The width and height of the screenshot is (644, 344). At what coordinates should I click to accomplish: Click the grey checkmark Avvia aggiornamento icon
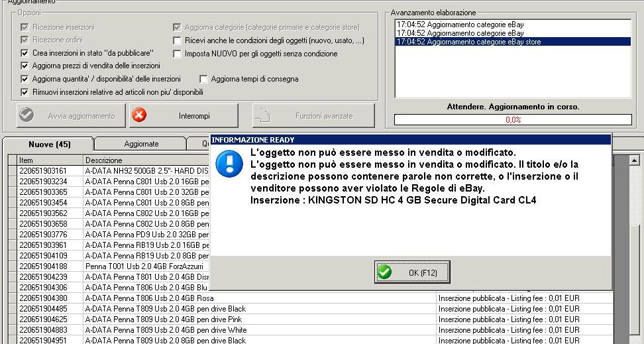pyautogui.click(x=27, y=115)
